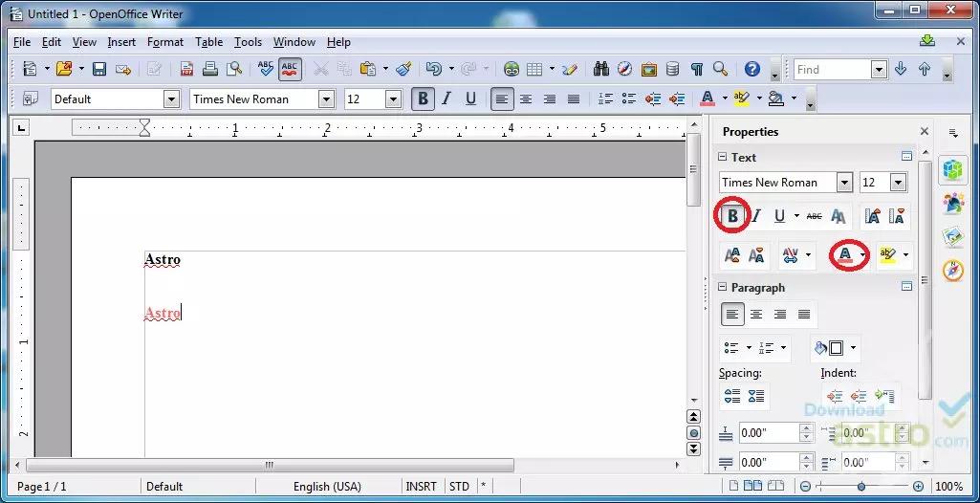Collapse the Text section in sidebar
Viewport: 980px width, 503px height.
723,158
